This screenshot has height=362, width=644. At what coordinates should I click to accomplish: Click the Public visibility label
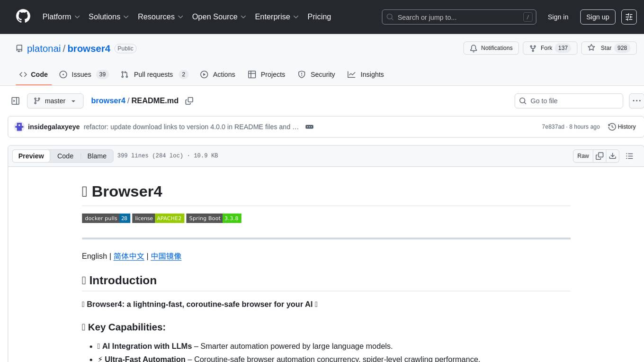[125, 48]
